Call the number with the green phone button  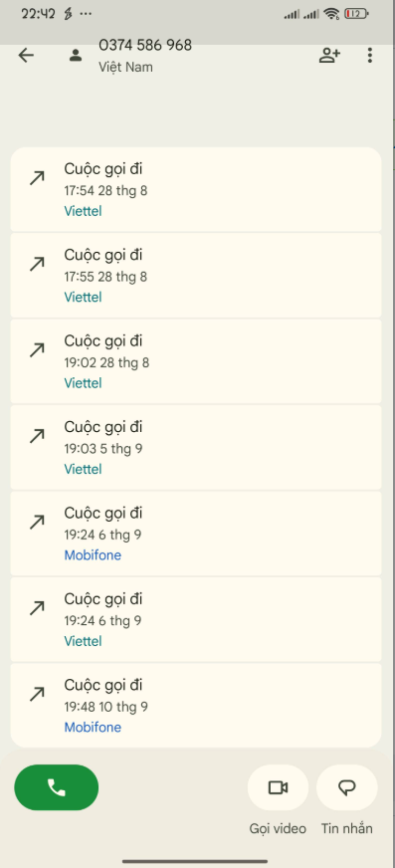pyautogui.click(x=57, y=787)
